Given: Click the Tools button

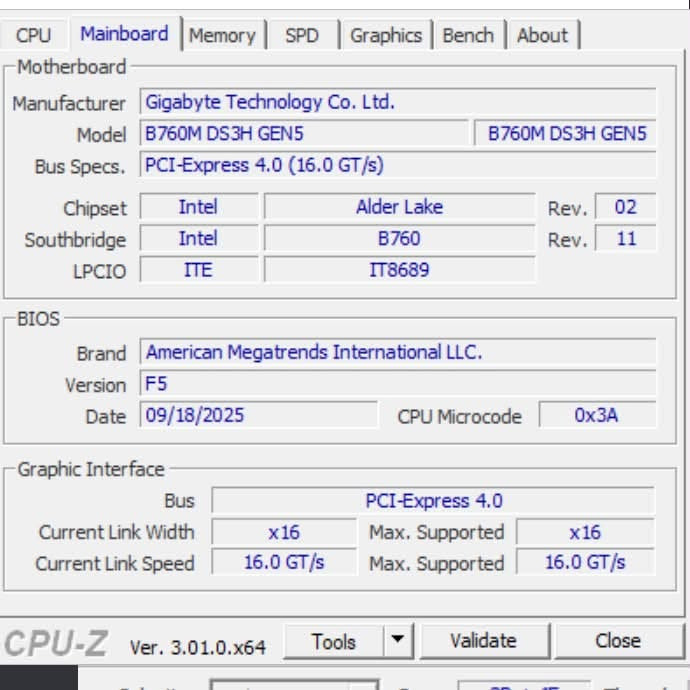Looking at the screenshot, I should (x=333, y=641).
